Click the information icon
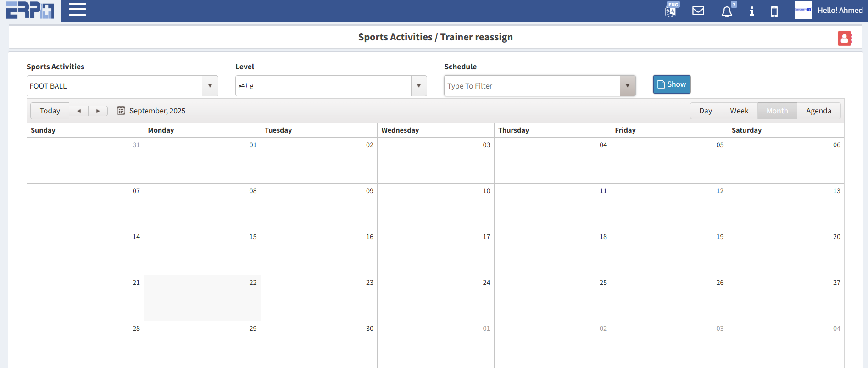Screen dimensions: 868x368 (x=751, y=11)
